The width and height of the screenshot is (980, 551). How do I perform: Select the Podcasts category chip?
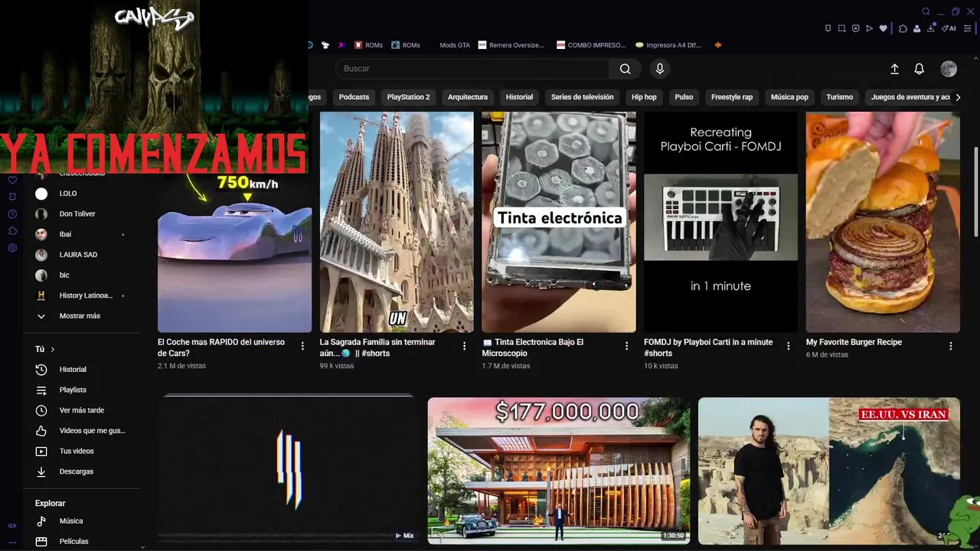point(354,97)
